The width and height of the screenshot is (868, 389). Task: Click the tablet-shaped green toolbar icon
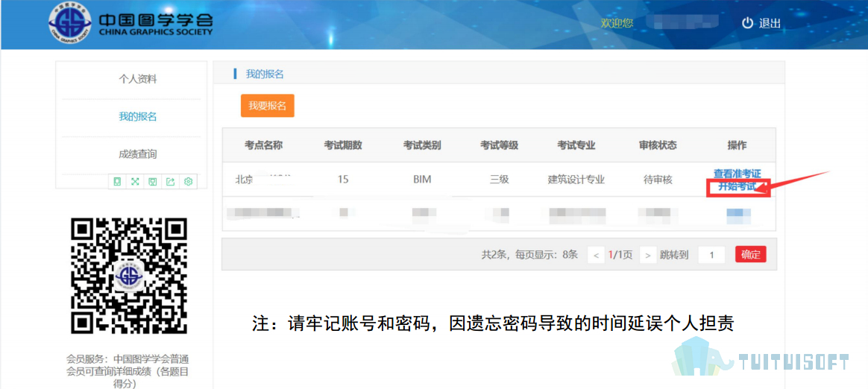tap(117, 182)
